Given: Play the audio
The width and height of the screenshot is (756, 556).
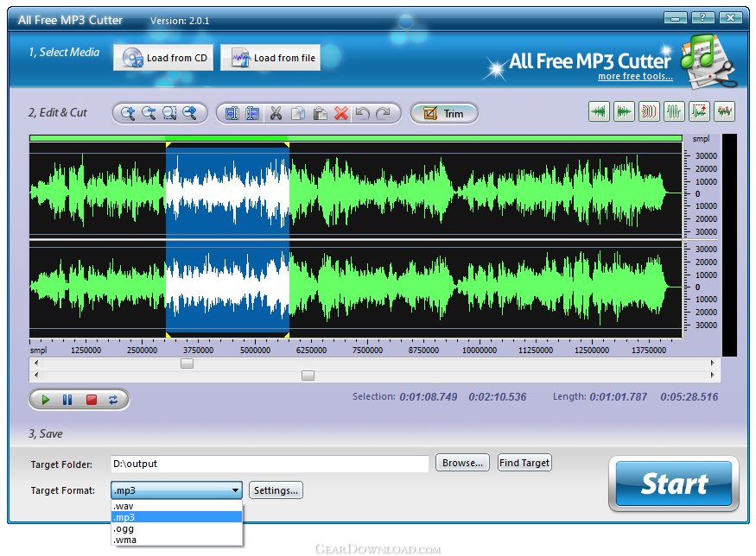Looking at the screenshot, I should coord(46,400).
